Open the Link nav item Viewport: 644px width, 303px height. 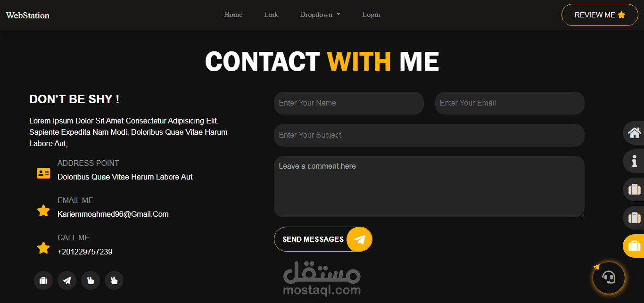[271, 15]
